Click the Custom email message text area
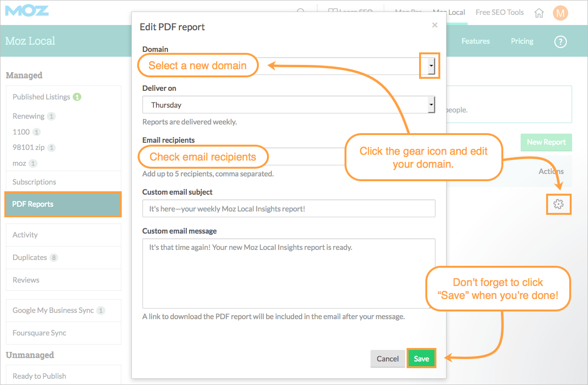 click(x=289, y=273)
